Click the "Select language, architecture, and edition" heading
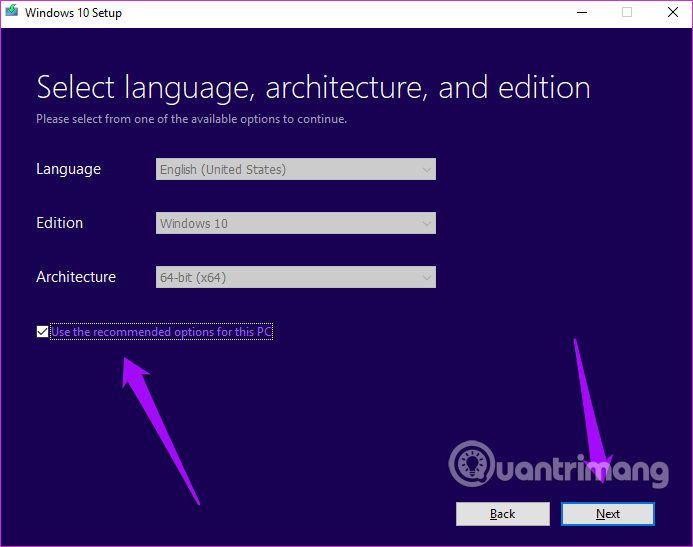693x547 pixels. click(x=313, y=88)
